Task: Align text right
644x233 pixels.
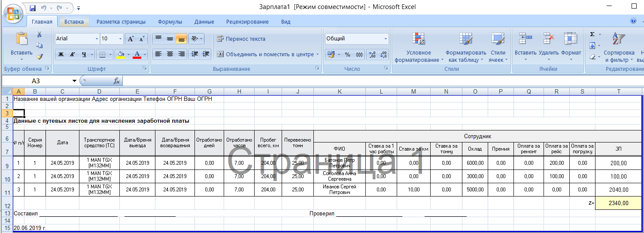Action: tap(182, 54)
